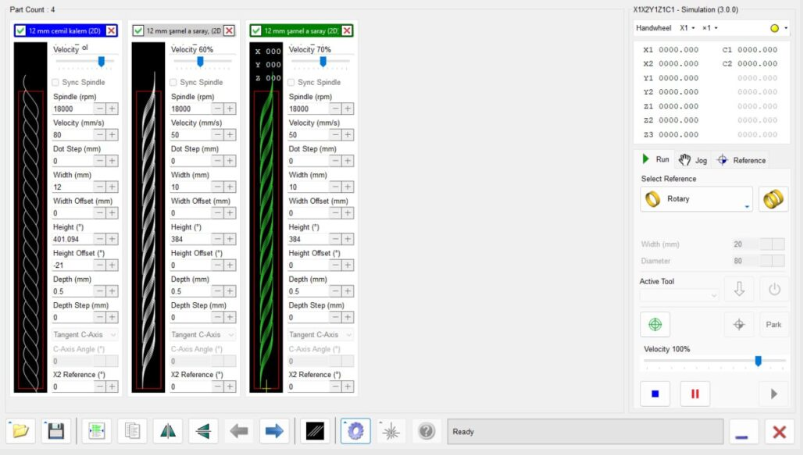Click the blue stop square button

655,394
